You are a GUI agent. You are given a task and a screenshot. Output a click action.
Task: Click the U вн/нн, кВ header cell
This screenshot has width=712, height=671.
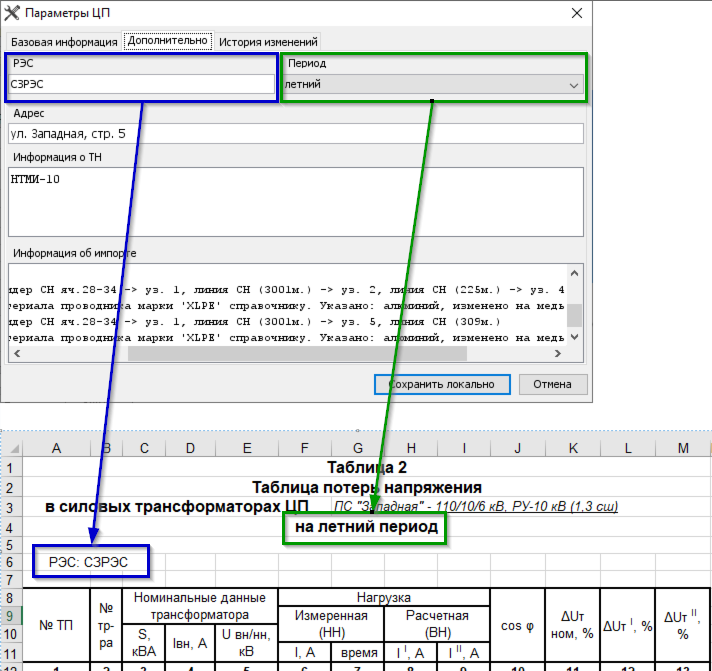coord(247,642)
